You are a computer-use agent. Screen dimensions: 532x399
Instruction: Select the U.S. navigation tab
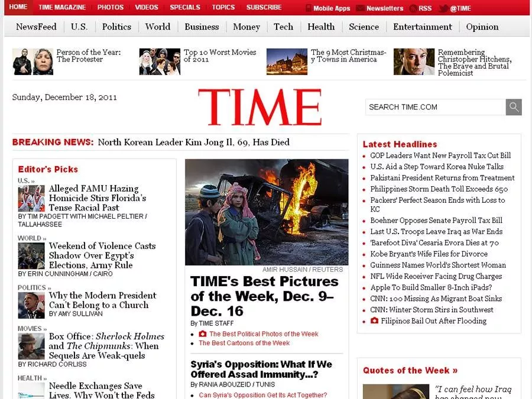pos(79,27)
